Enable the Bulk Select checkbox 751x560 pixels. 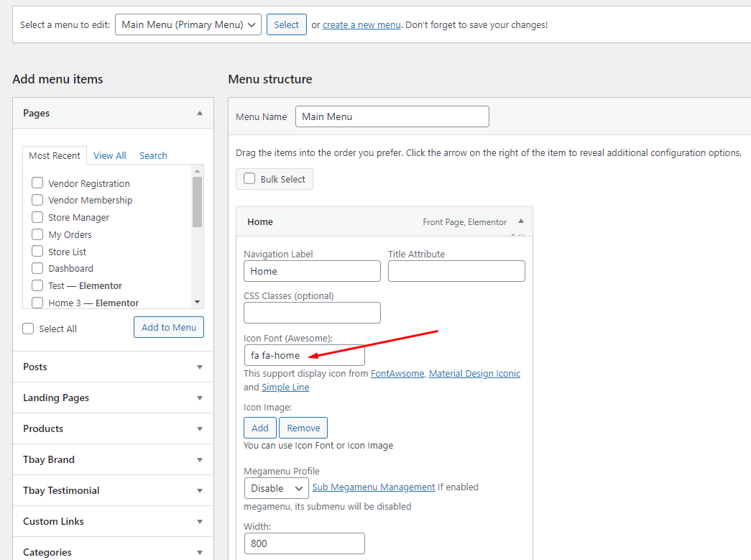point(249,179)
